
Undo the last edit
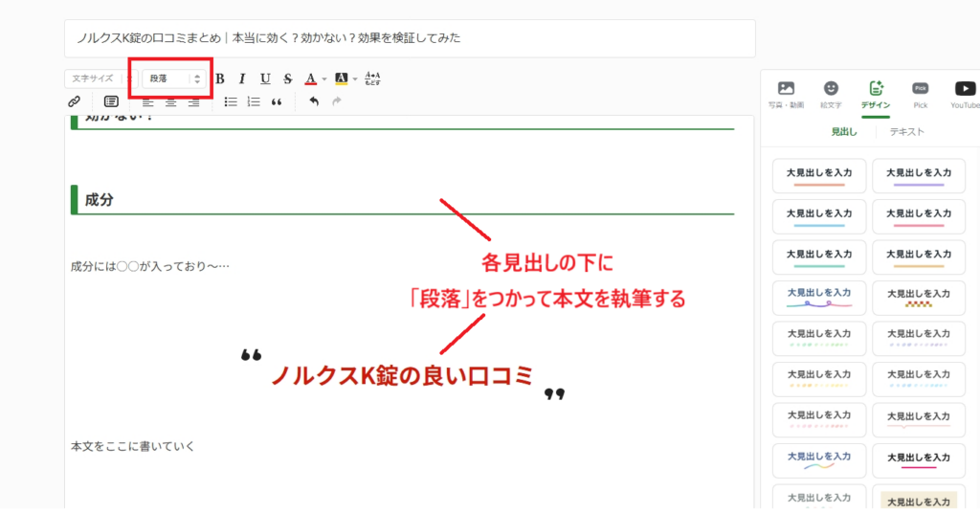coord(313,101)
